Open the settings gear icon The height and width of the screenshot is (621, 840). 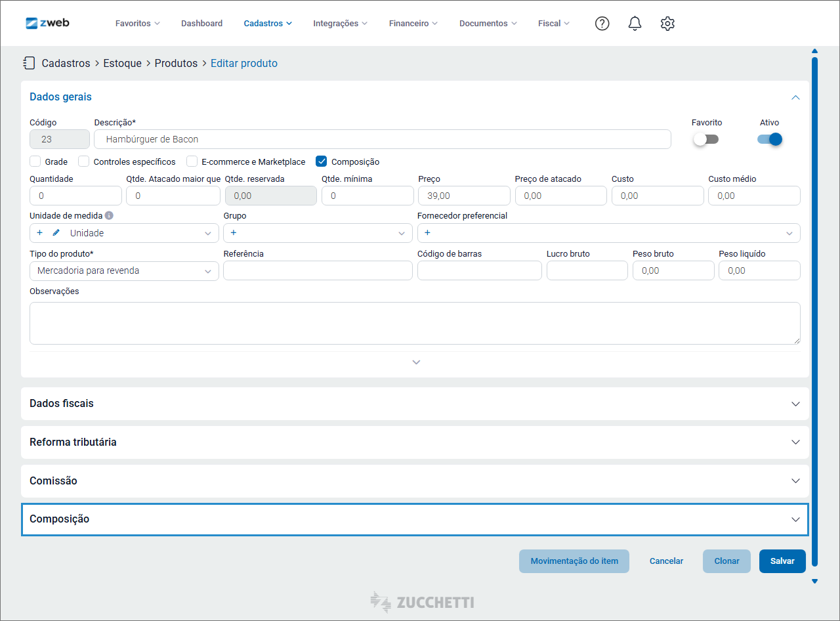coord(667,24)
